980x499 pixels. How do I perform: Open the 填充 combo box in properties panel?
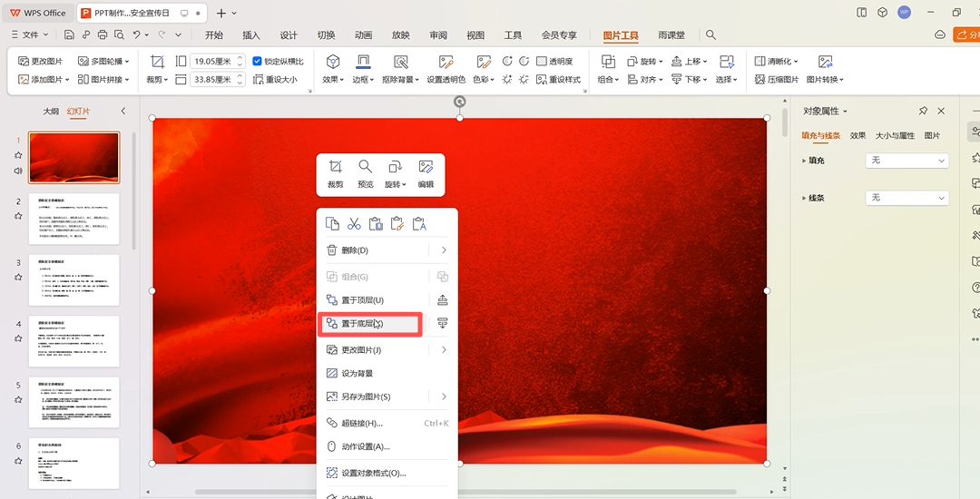click(x=906, y=161)
